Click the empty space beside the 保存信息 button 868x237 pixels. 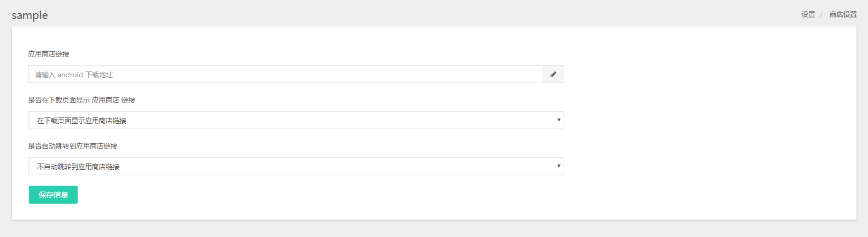tap(317, 195)
